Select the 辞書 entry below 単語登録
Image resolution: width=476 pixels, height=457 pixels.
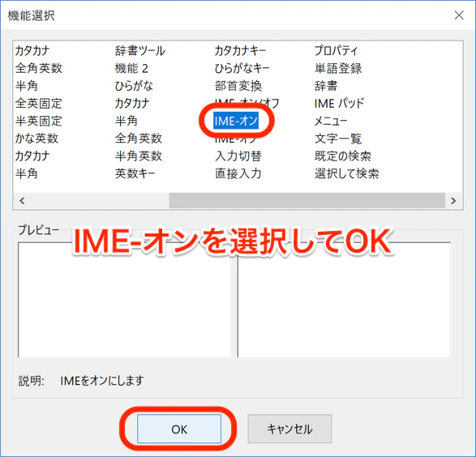point(326,86)
